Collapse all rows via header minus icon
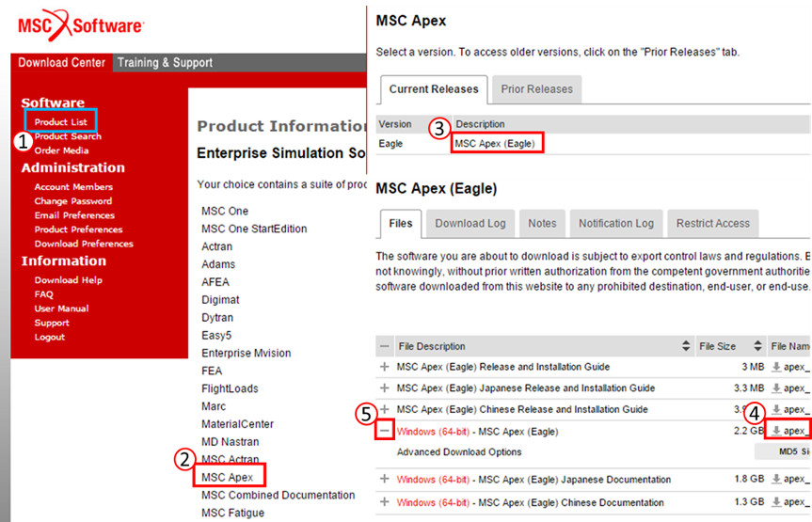The image size is (812, 522). tap(384, 346)
